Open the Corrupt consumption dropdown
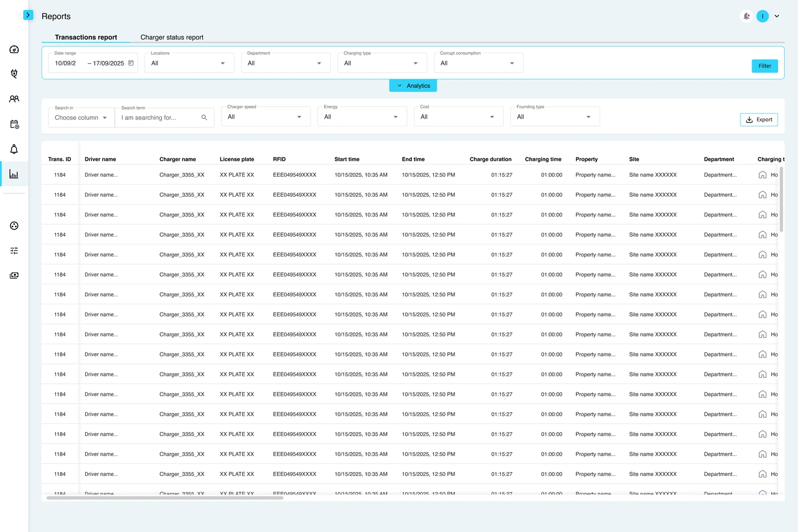Screen dimensions: 798x532 479,63
